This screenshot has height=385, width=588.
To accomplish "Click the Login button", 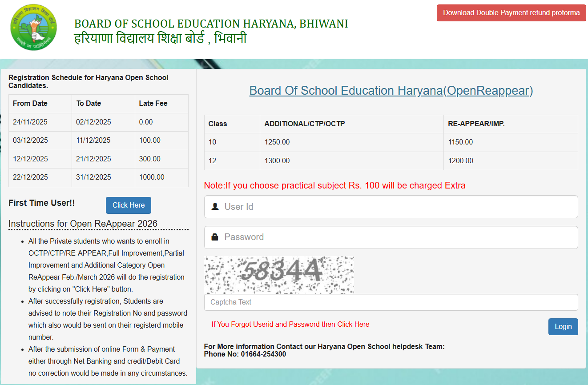I will tap(563, 326).
